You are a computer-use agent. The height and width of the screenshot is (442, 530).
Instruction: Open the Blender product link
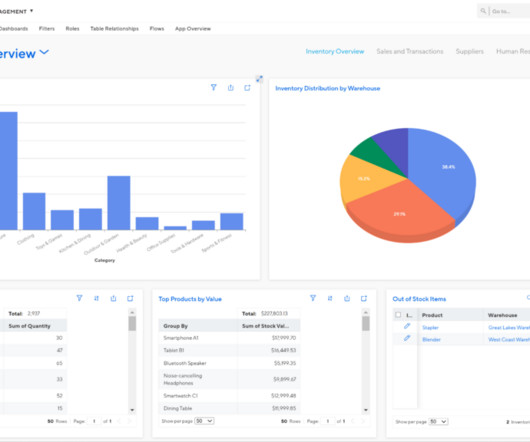(431, 340)
